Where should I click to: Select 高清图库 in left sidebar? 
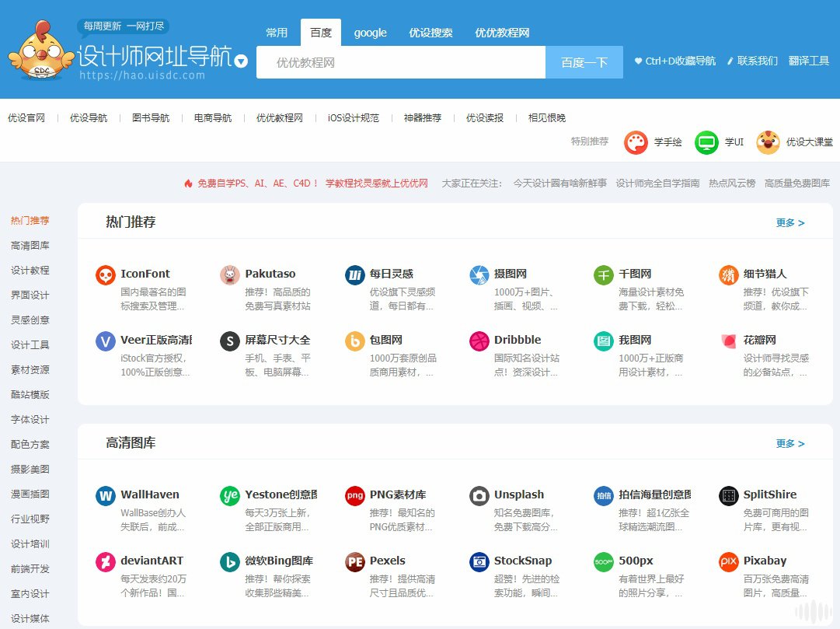coord(30,246)
